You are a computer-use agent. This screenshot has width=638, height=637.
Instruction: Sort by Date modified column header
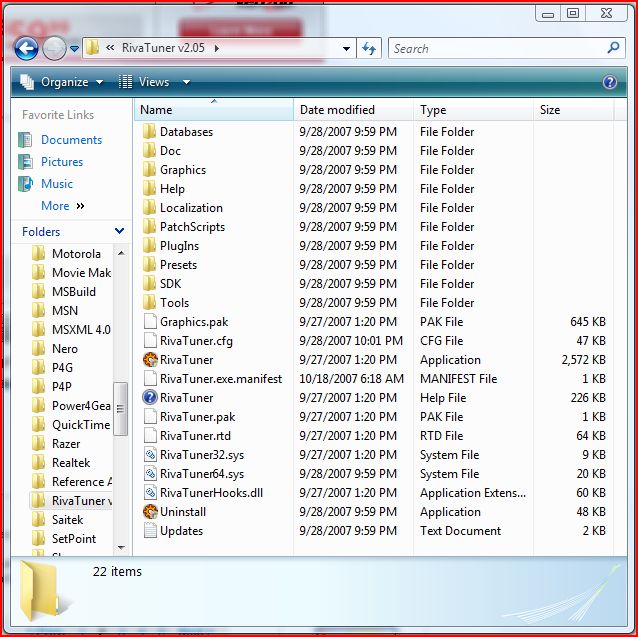point(353,110)
